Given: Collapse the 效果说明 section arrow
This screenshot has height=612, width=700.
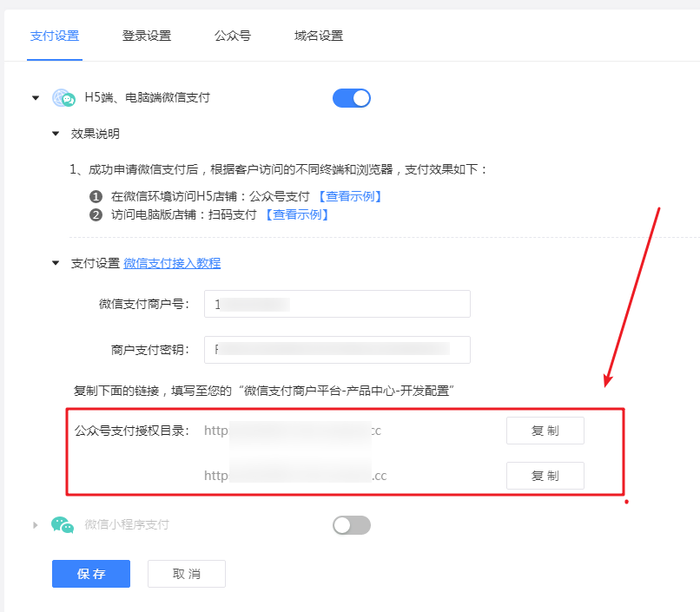Looking at the screenshot, I should (x=56, y=134).
